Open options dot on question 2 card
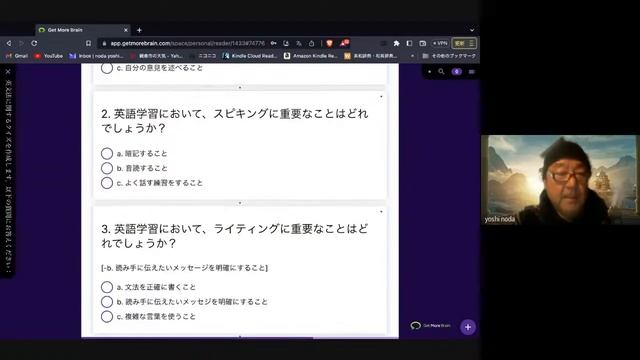This screenshot has width=640, height=360. click(381, 97)
